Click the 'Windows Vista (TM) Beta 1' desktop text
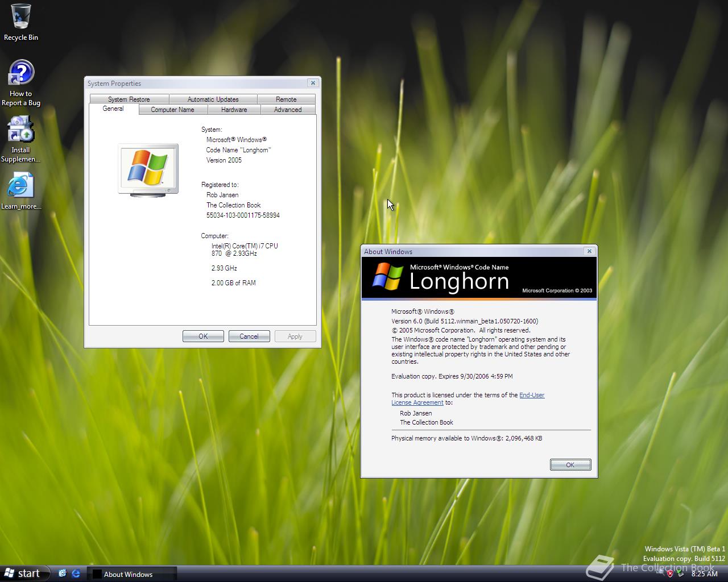Image resolution: width=728 pixels, height=582 pixels. point(685,549)
